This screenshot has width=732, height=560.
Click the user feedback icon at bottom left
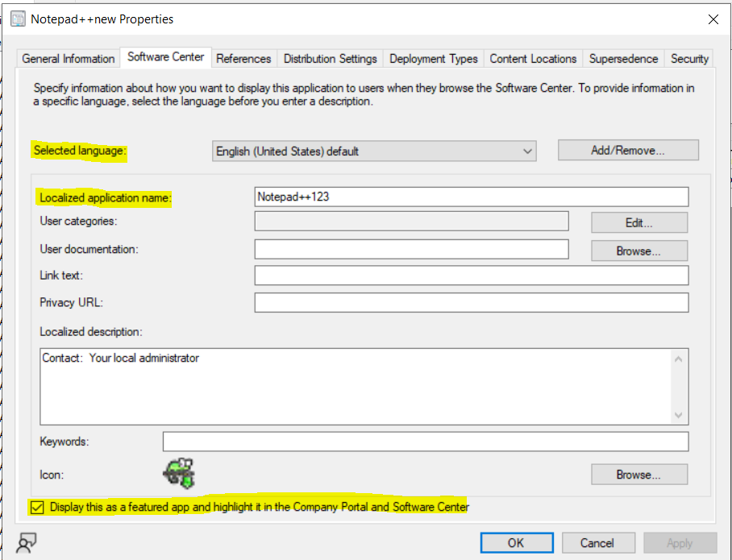(26, 543)
